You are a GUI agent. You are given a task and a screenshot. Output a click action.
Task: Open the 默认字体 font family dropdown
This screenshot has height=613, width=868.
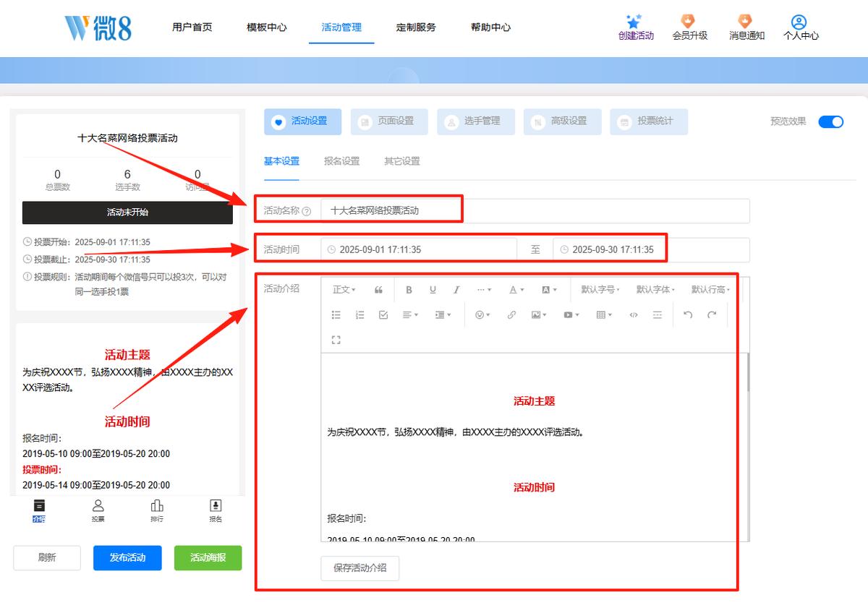655,290
